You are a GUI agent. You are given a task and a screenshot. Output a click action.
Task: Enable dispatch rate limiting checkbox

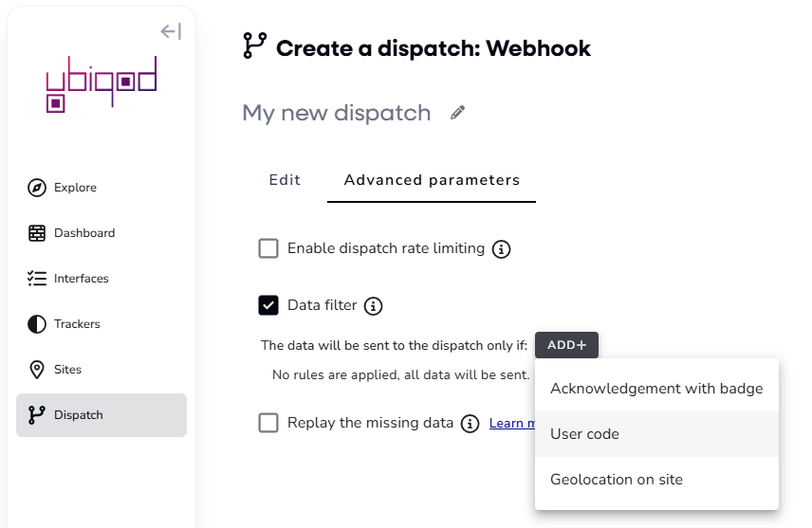pos(268,248)
